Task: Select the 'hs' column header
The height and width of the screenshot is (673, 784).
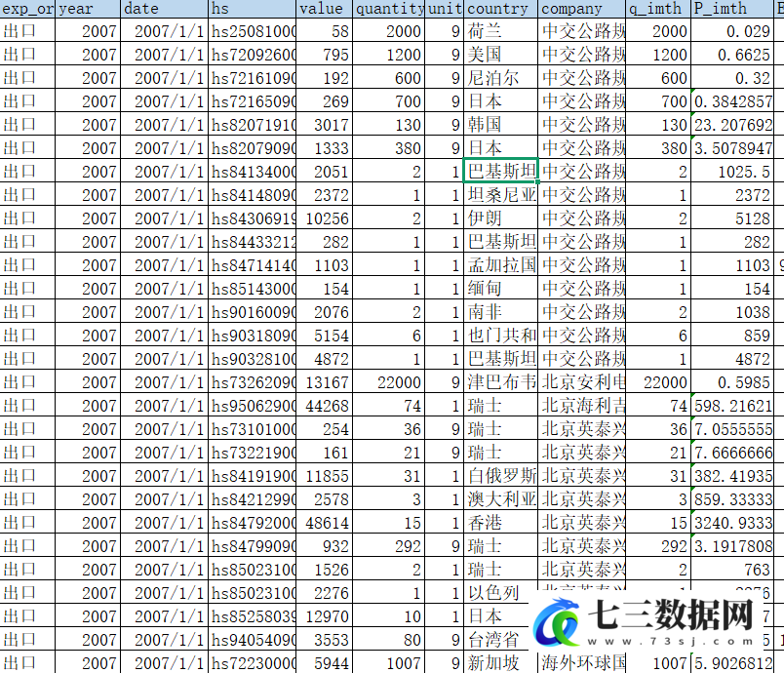Action: (252, 9)
